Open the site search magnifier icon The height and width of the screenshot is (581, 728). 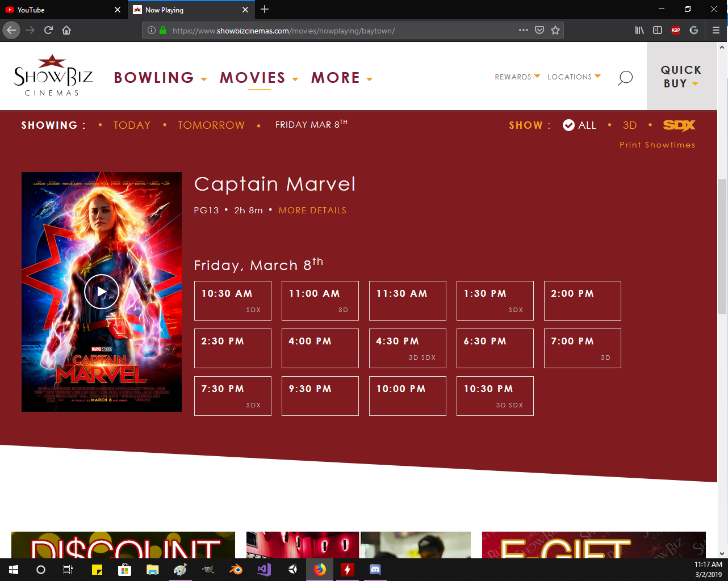click(x=625, y=78)
